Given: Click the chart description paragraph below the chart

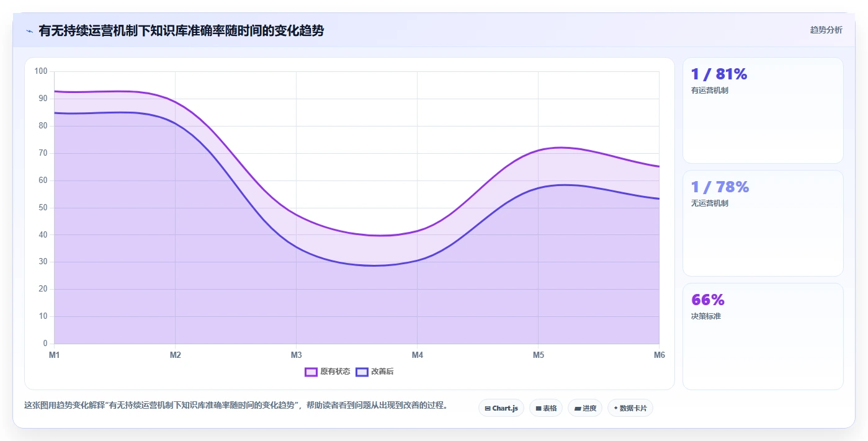Looking at the screenshot, I should click(x=236, y=406).
